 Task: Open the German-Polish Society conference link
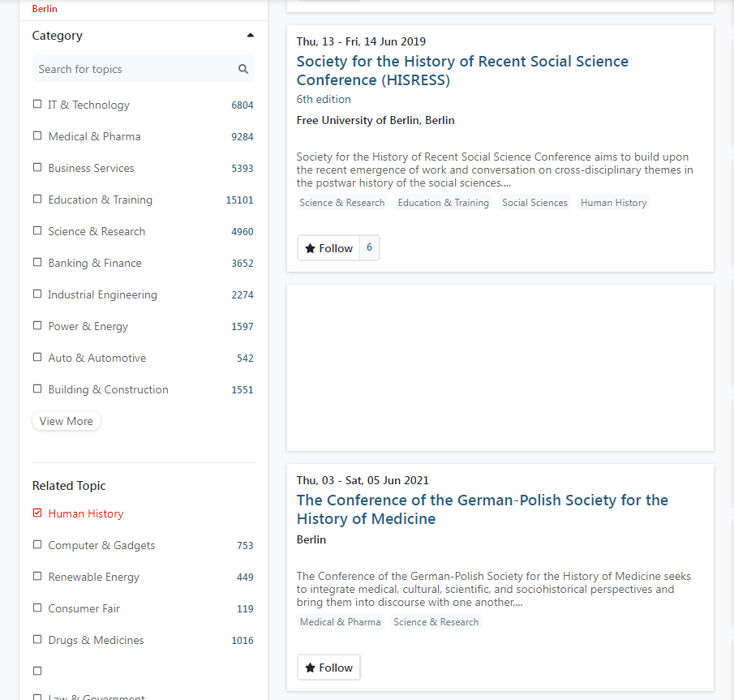coord(482,509)
